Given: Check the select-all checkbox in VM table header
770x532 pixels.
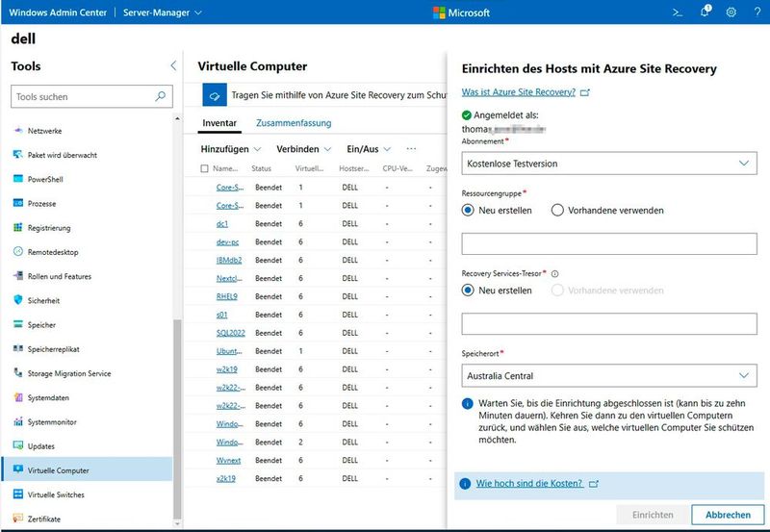Looking at the screenshot, I should pos(204,168).
